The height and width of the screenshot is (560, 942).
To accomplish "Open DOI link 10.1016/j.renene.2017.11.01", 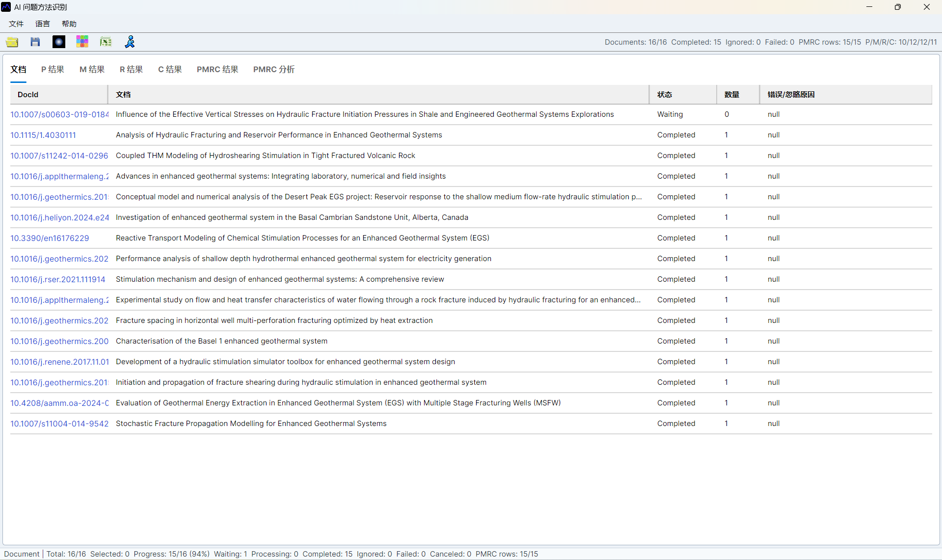I will pos(59,362).
